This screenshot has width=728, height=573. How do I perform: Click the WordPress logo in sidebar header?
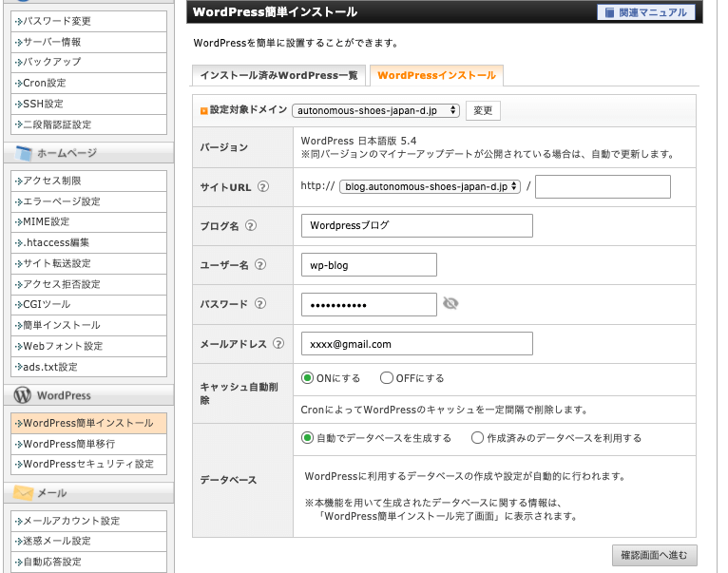(22, 395)
